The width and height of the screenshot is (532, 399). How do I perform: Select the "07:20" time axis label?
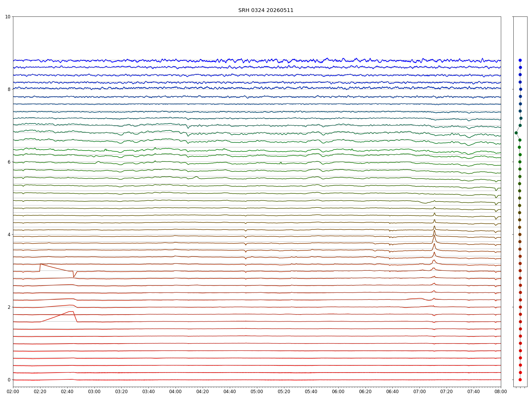[447, 392]
